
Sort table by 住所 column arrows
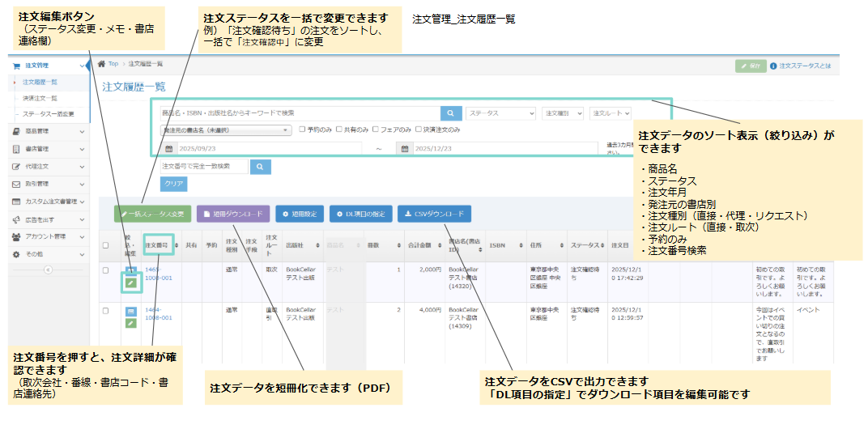[562, 246]
